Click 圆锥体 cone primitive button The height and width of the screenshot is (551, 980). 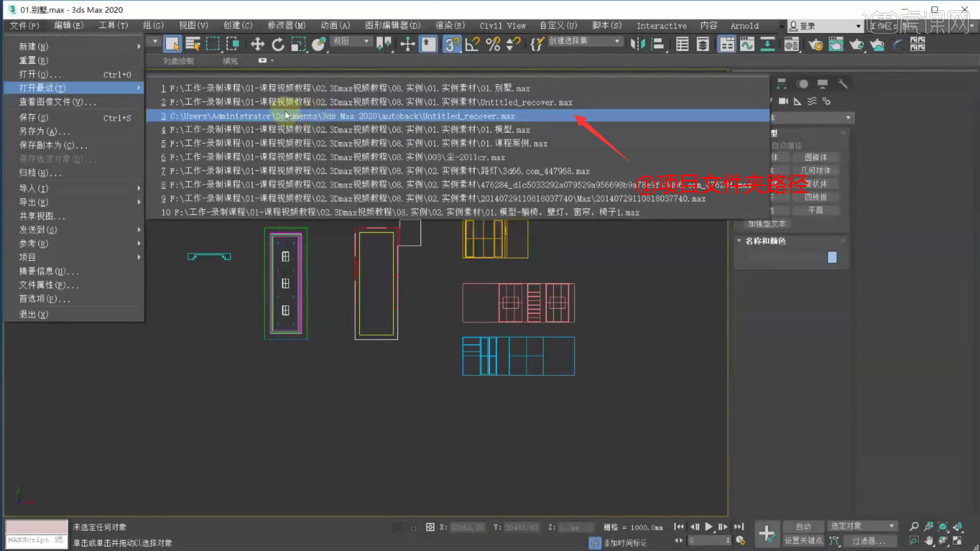click(x=816, y=157)
